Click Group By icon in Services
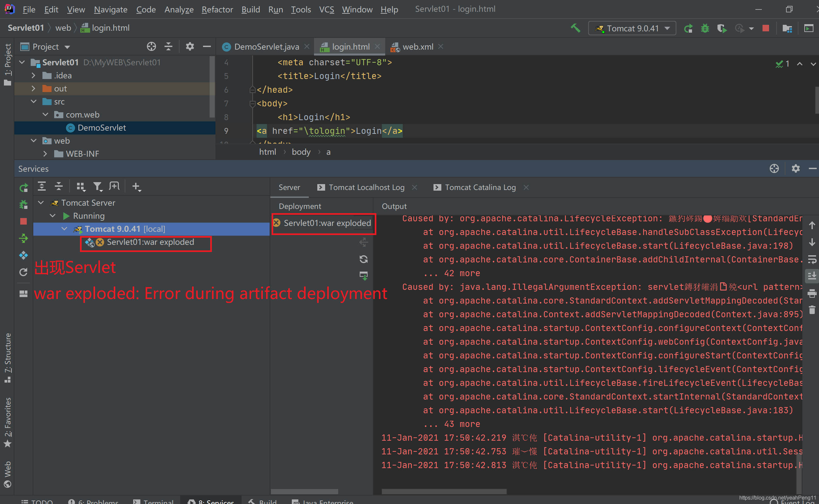Image resolution: width=819 pixels, height=504 pixels. (81, 187)
